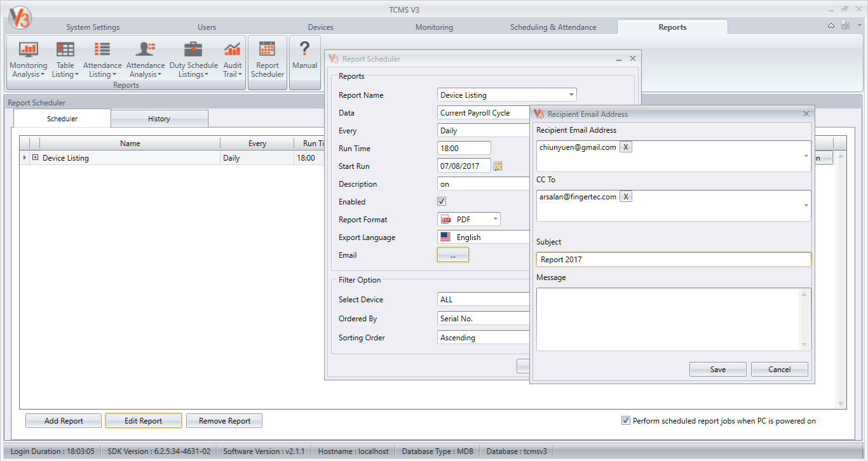868x461 pixels.
Task: Close the Report Scheduler dialog window
Action: click(x=633, y=58)
